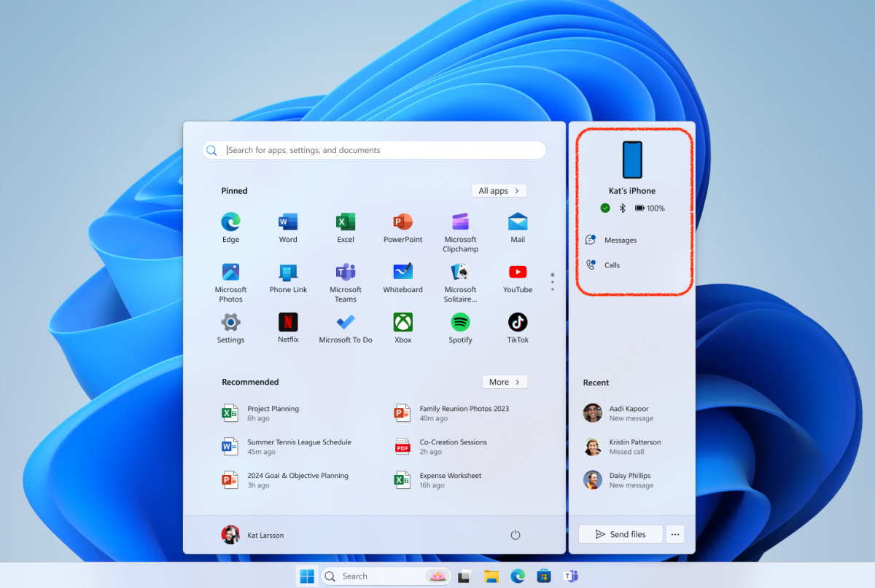This screenshot has width=875, height=588.
Task: Start Microsoft Whiteboard
Action: pos(402,275)
